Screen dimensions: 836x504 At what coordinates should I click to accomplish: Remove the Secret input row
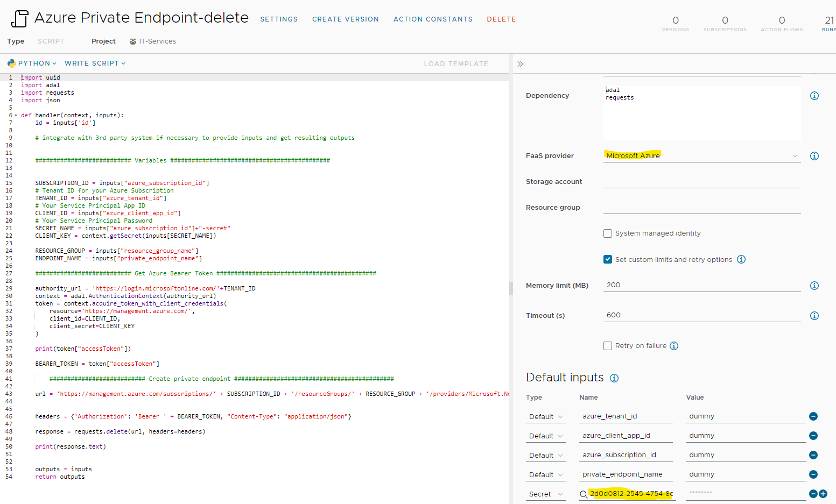pyautogui.click(x=813, y=494)
